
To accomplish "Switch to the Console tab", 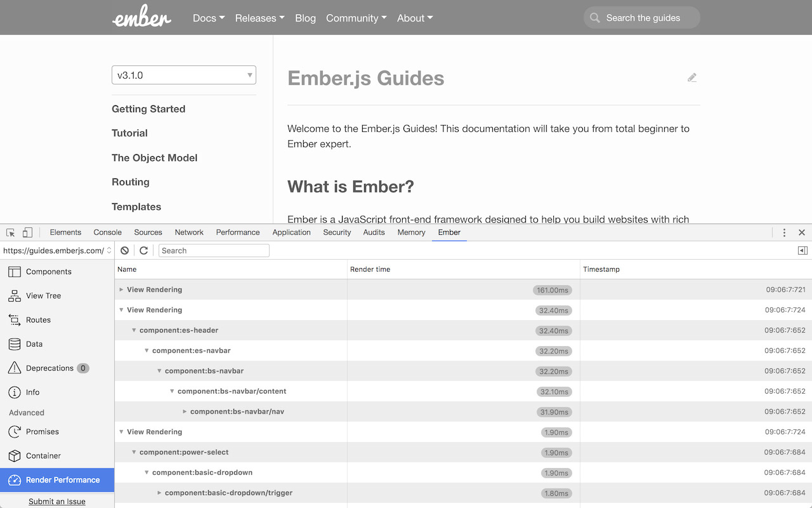I will coord(107,232).
